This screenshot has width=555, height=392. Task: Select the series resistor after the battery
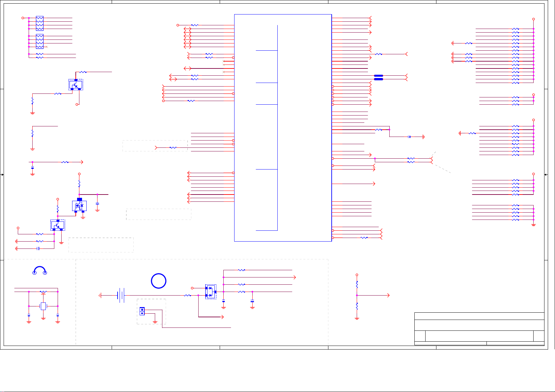point(187,296)
